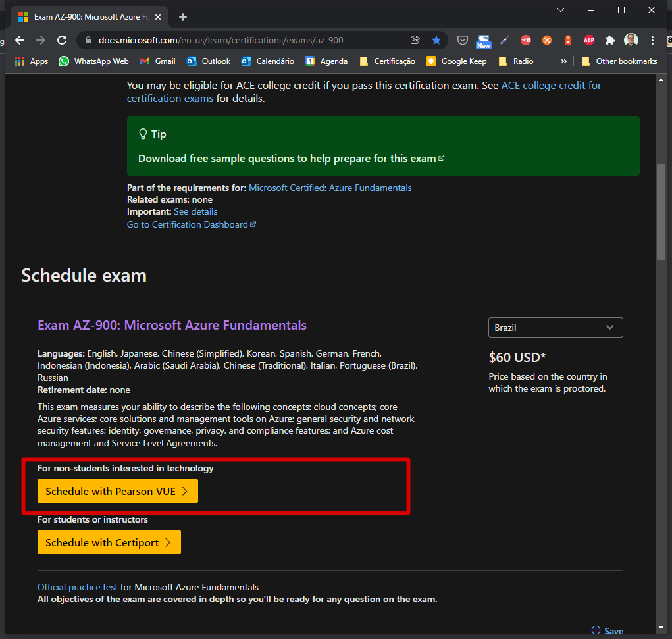This screenshot has height=639, width=672.
Task: Open the extension with New badge
Action: (483, 41)
